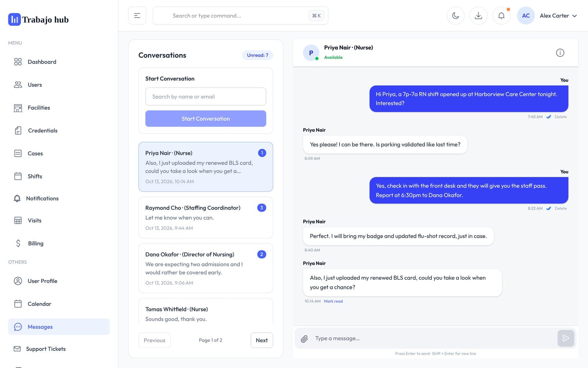
Task: Click the Notifications bell in sidebar
Action: click(17, 198)
